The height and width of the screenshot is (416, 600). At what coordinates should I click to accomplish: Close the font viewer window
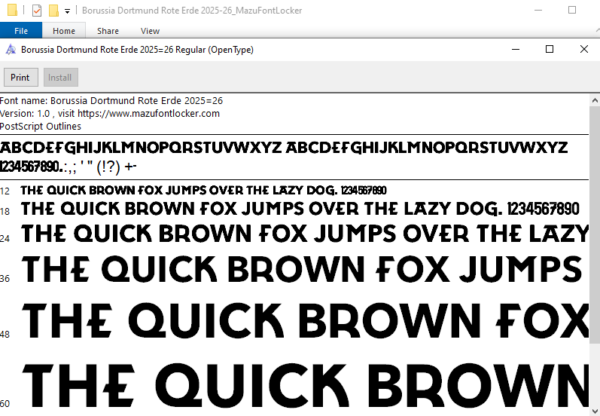tap(584, 49)
